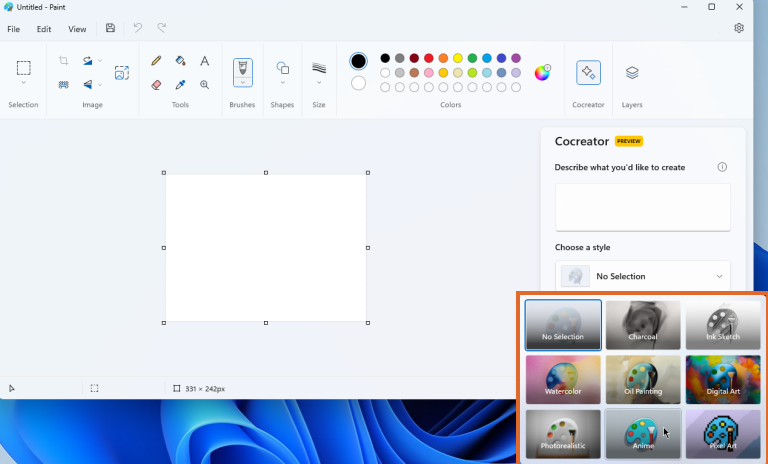Open the Shapes gallery

click(x=283, y=68)
